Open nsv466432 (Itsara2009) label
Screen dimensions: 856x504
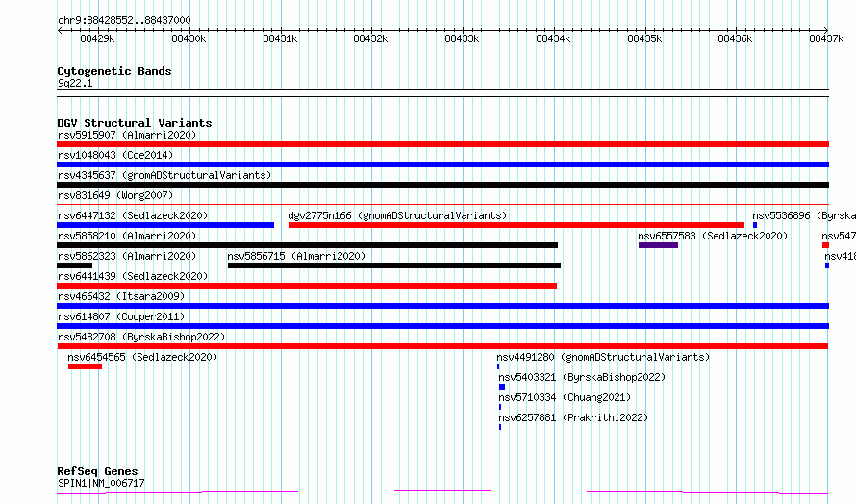coord(121,296)
